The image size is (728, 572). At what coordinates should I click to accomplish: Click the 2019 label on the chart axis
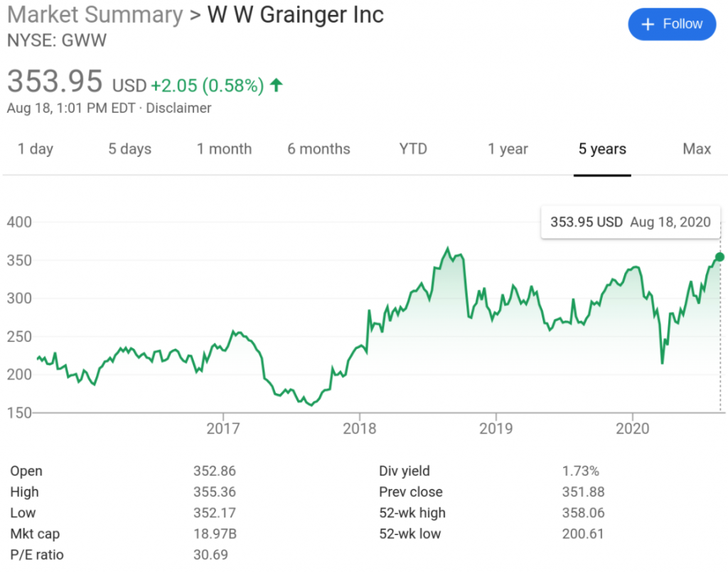pyautogui.click(x=496, y=428)
